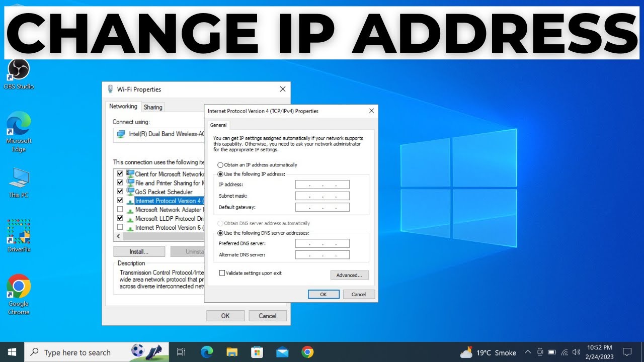Launch Google Chrome from the desktop
Image resolution: width=644 pixels, height=362 pixels.
[x=19, y=295]
